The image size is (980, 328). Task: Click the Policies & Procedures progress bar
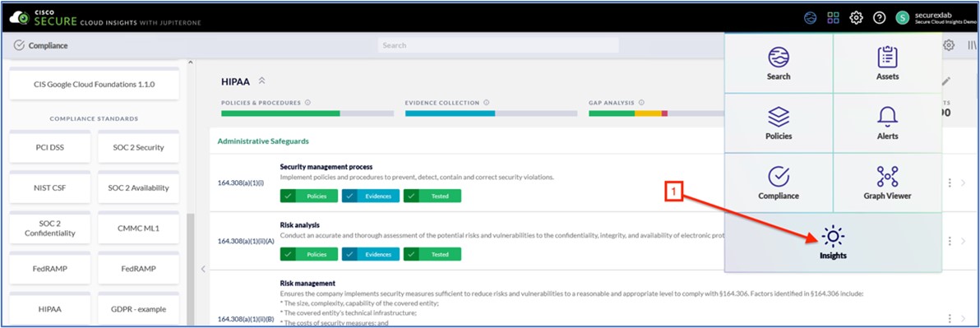(307, 113)
